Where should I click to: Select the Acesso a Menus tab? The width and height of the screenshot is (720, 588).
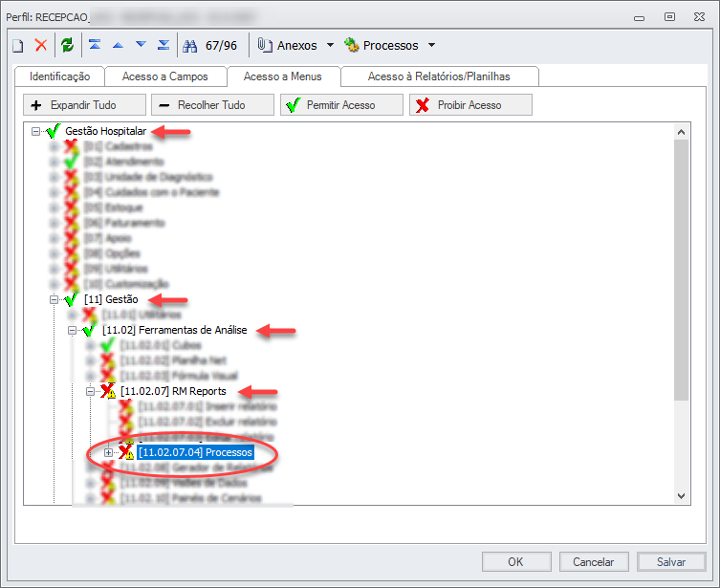point(283,76)
